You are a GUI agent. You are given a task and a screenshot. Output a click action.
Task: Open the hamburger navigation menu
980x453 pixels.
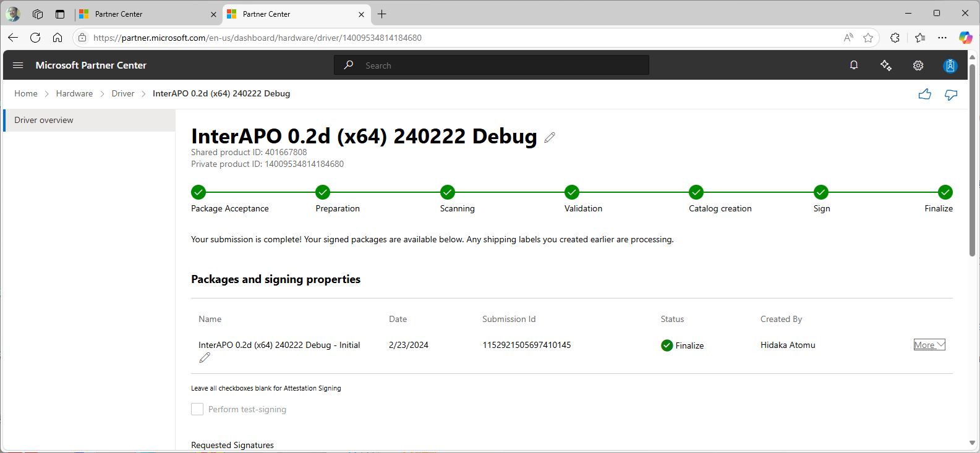[x=18, y=65]
